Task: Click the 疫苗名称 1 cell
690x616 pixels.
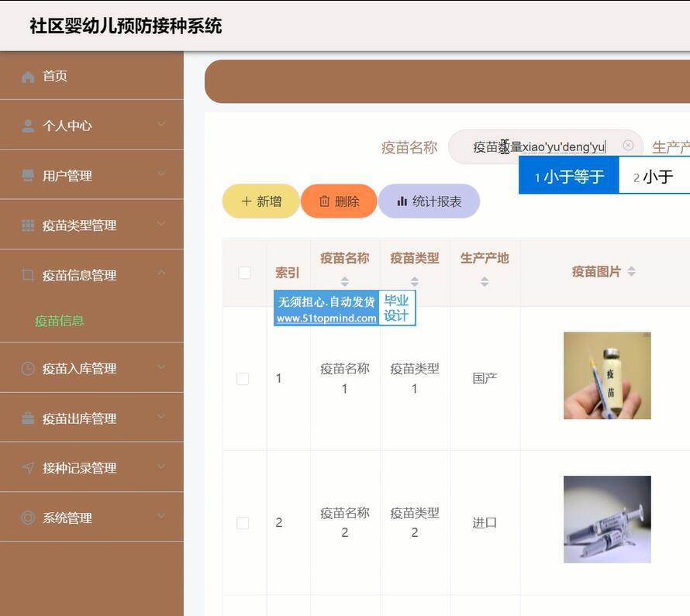Action: [344, 378]
